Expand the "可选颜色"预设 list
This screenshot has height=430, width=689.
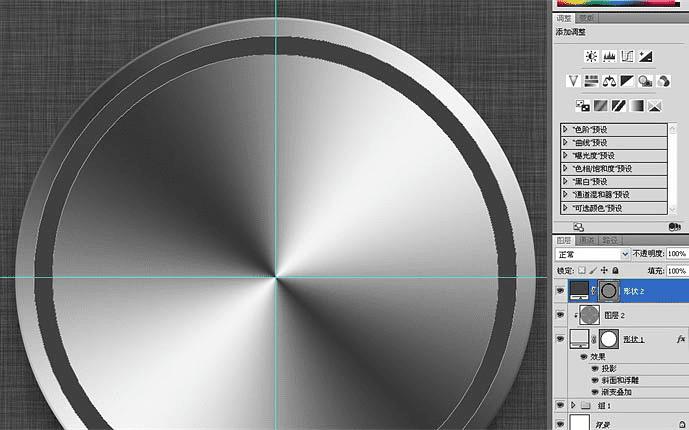[566, 207]
